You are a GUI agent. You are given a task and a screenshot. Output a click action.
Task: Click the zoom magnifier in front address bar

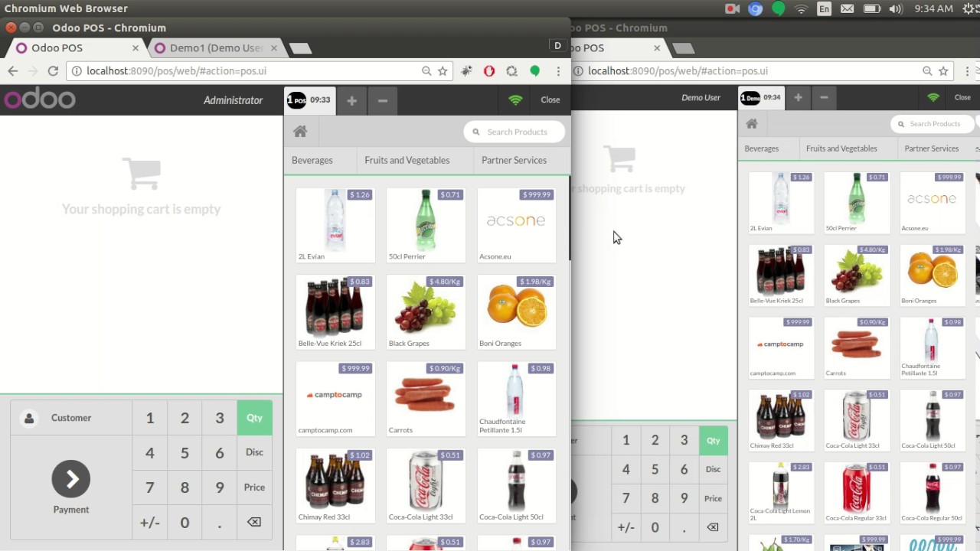point(426,70)
